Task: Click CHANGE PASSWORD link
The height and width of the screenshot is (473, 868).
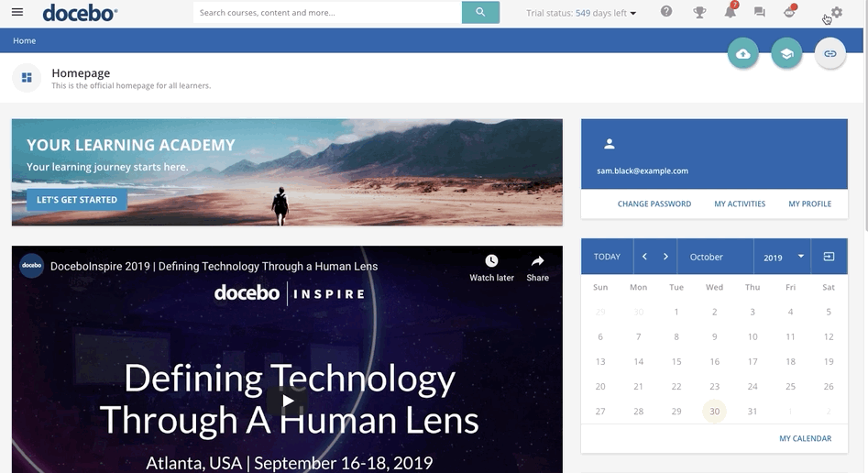Action: point(654,203)
